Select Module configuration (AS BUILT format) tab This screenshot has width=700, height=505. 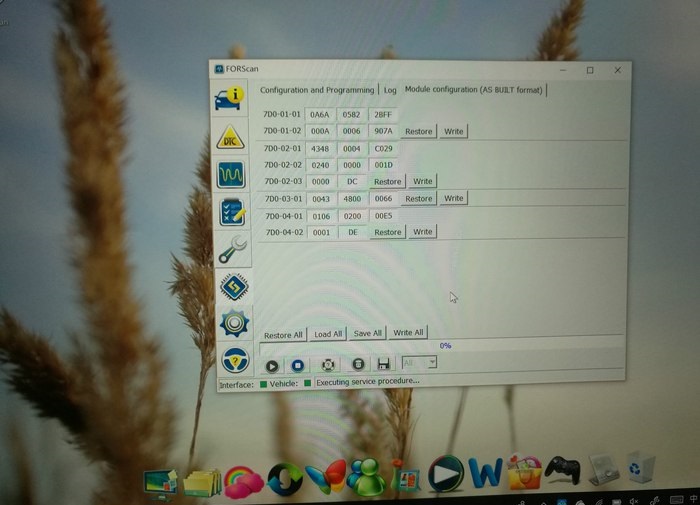point(474,90)
